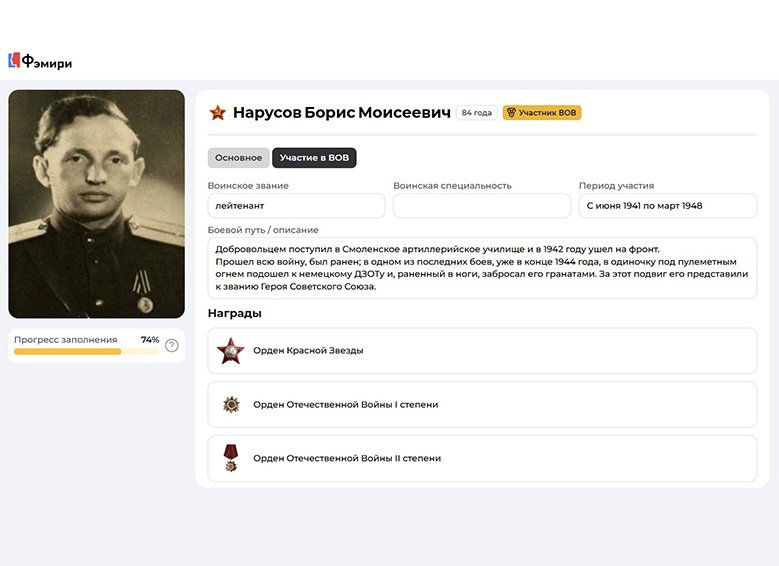
Task: Open the Орден Красной Звезды award row
Action: [x=482, y=351]
